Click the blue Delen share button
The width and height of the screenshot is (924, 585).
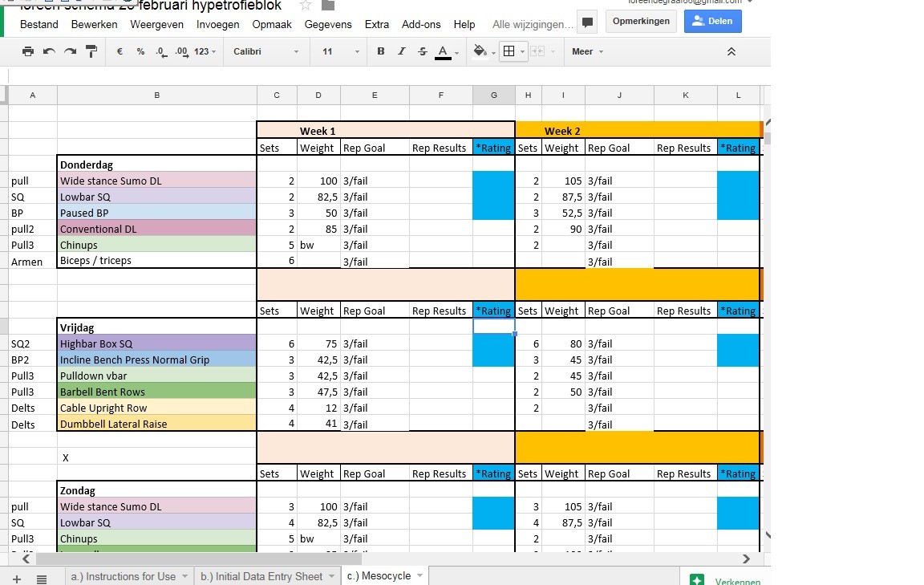(x=712, y=21)
